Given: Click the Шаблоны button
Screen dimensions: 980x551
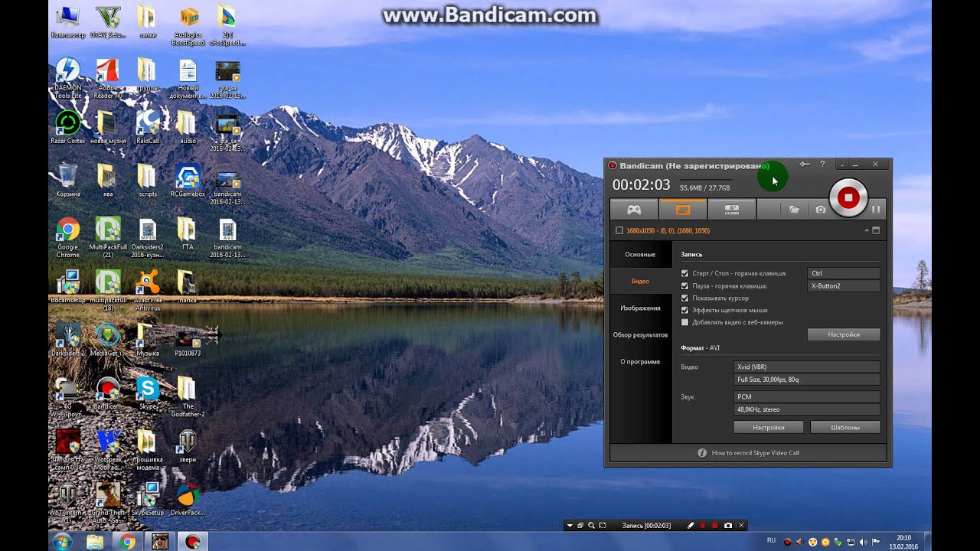Looking at the screenshot, I should coord(845,427).
